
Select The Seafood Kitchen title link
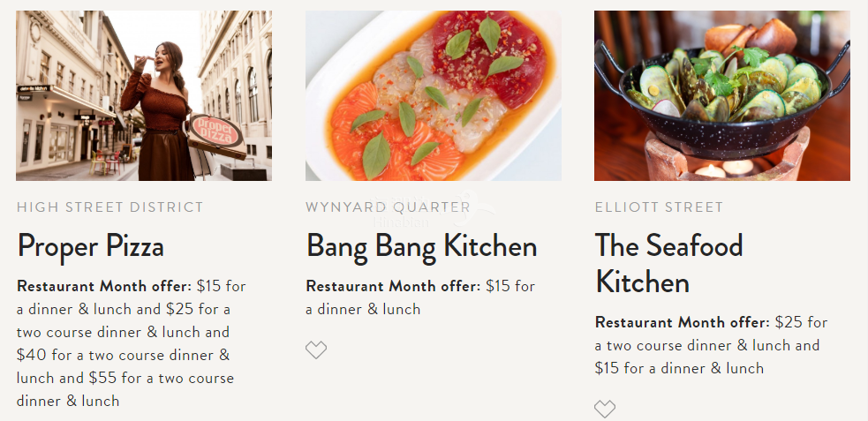668,263
